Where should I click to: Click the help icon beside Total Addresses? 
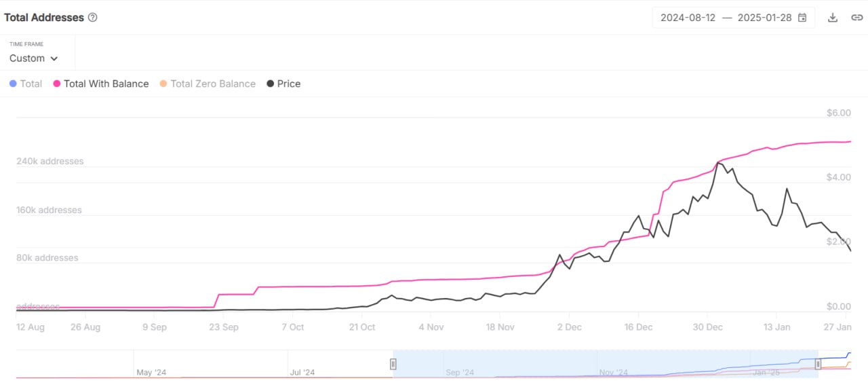pyautogui.click(x=93, y=18)
